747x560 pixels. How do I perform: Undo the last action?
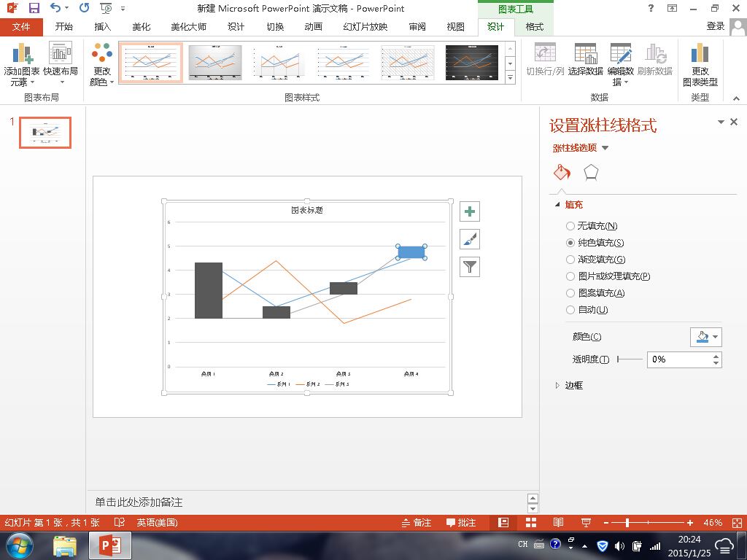55,7
